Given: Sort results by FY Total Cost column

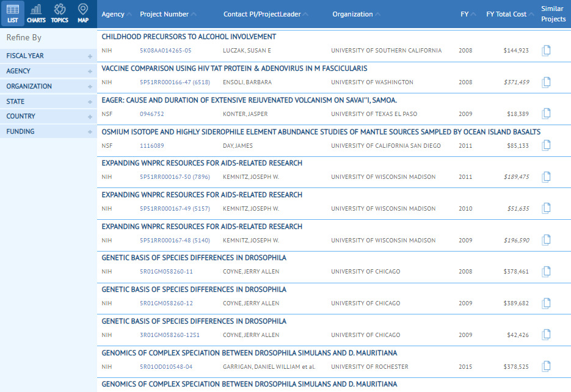Looking at the screenshot, I should pyautogui.click(x=510, y=14).
